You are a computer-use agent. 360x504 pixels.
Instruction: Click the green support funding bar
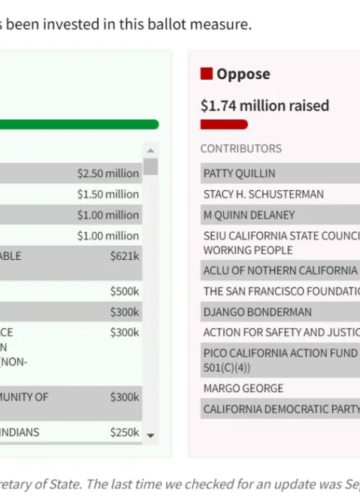(79, 124)
